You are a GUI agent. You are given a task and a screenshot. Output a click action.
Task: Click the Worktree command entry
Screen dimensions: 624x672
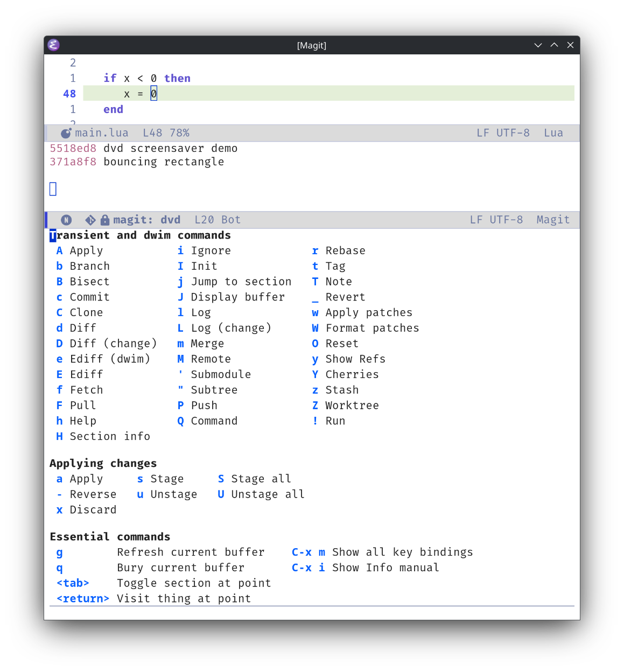tap(346, 405)
